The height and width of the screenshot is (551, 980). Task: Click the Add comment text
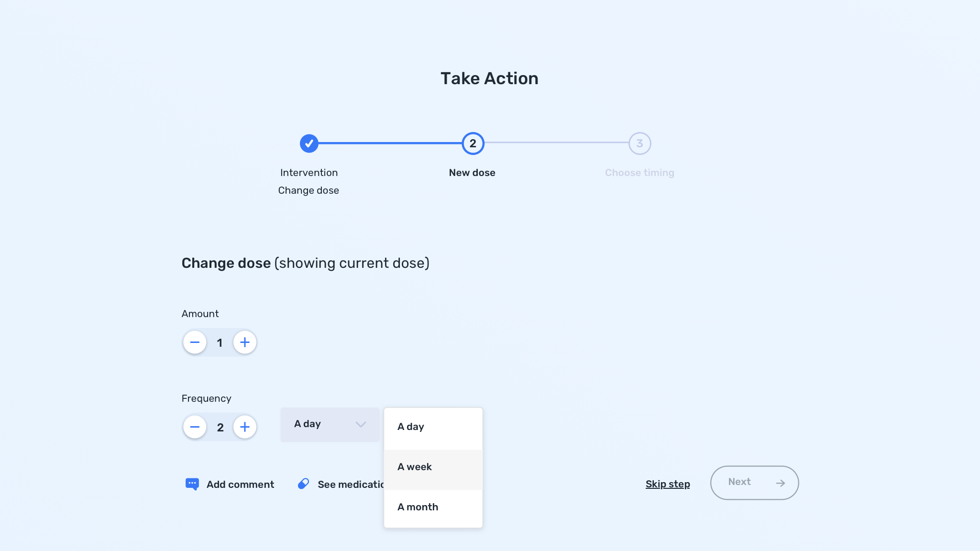click(240, 485)
